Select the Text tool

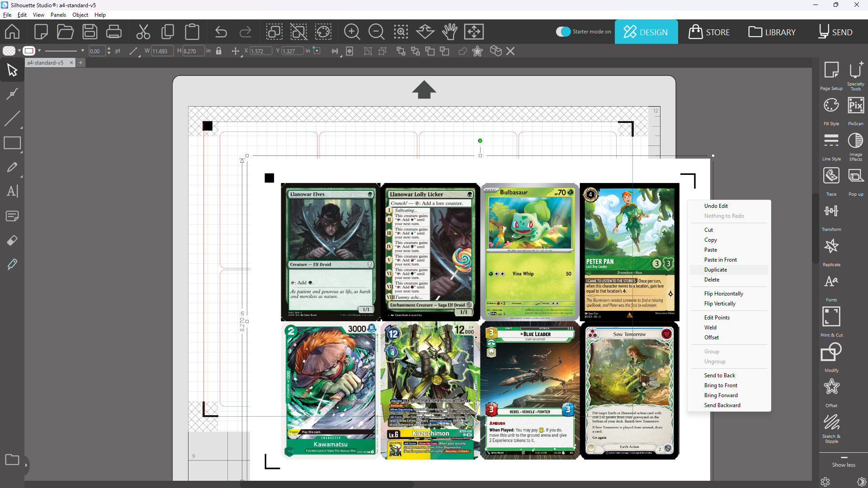(x=12, y=192)
